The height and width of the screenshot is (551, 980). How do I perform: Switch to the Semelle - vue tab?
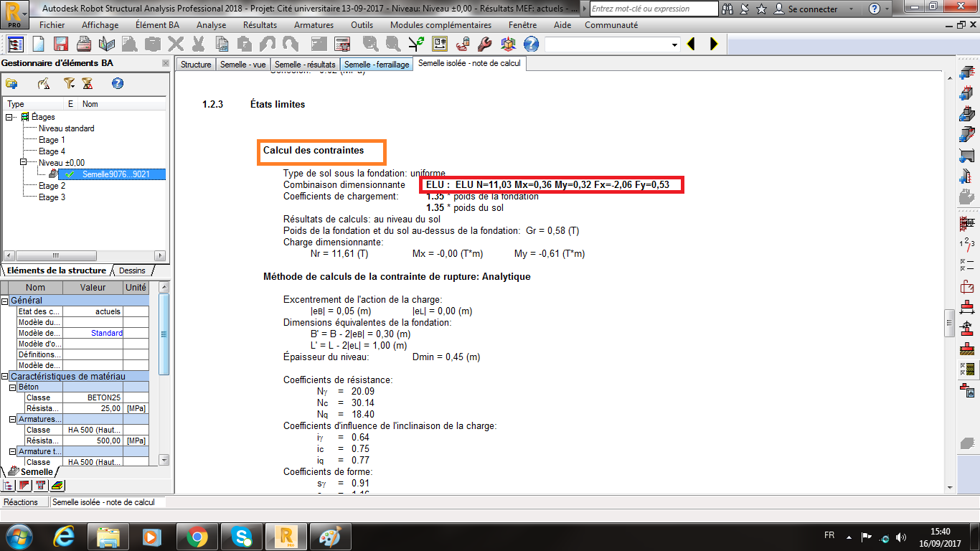(242, 65)
